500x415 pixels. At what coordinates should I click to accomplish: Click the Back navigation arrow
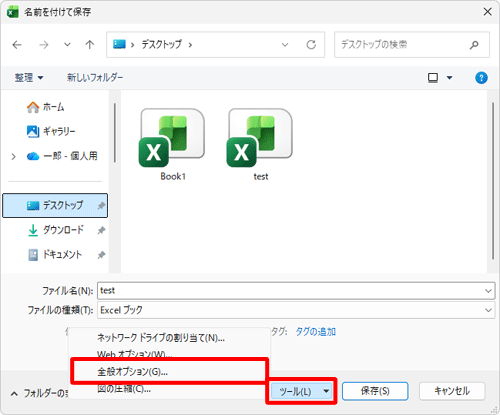[17, 45]
